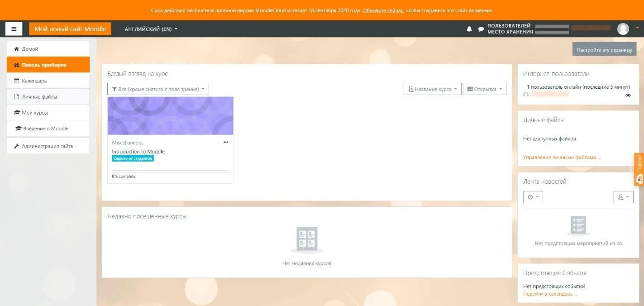Image resolution: width=644 pixels, height=306 pixels.
Task: Click the wrench icon beside Администрация сайта
Action: pos(17,146)
